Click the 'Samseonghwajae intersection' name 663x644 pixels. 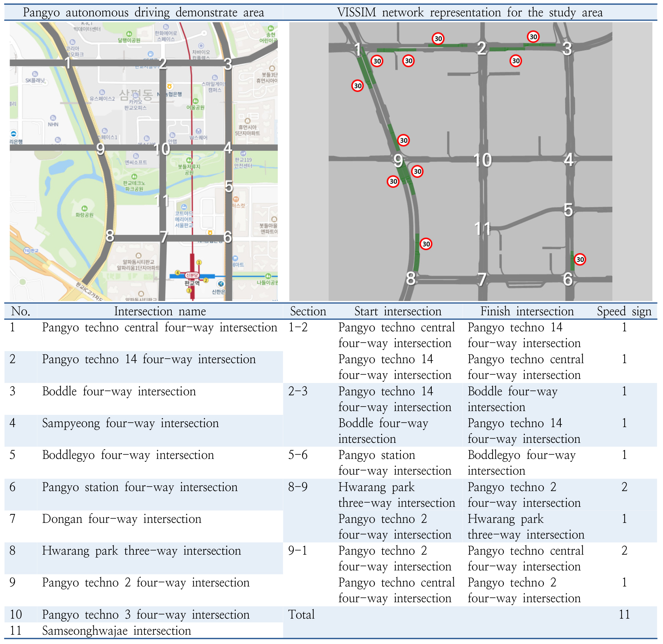pyautogui.click(x=117, y=631)
